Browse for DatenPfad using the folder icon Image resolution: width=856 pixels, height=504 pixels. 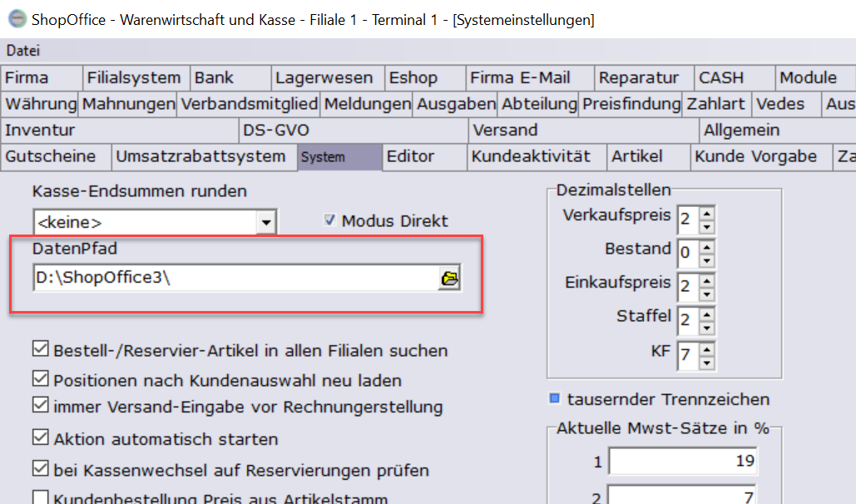coord(449,278)
